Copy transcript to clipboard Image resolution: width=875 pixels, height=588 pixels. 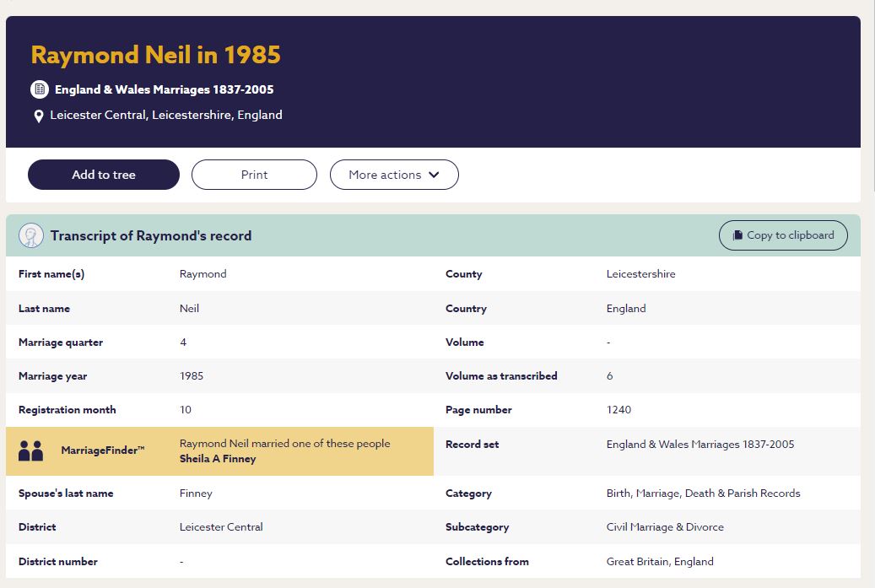(x=783, y=235)
